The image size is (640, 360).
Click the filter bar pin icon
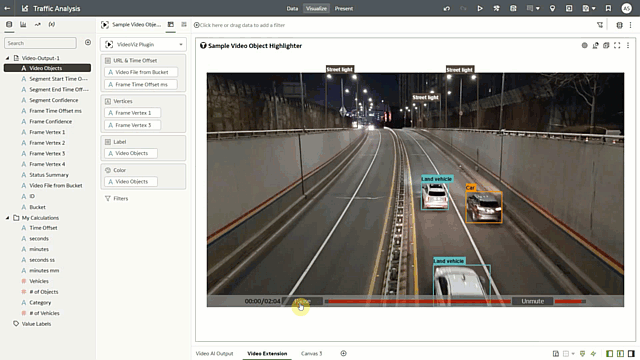point(600,25)
